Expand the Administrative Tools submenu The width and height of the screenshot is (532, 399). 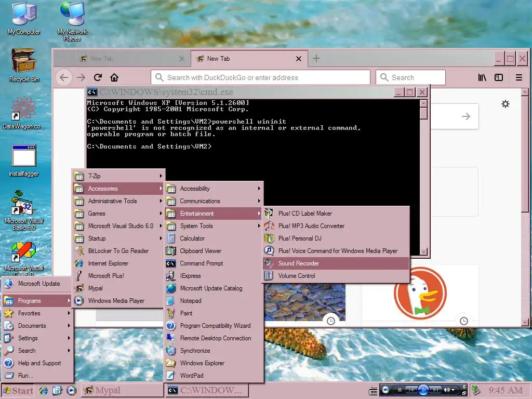pos(119,201)
